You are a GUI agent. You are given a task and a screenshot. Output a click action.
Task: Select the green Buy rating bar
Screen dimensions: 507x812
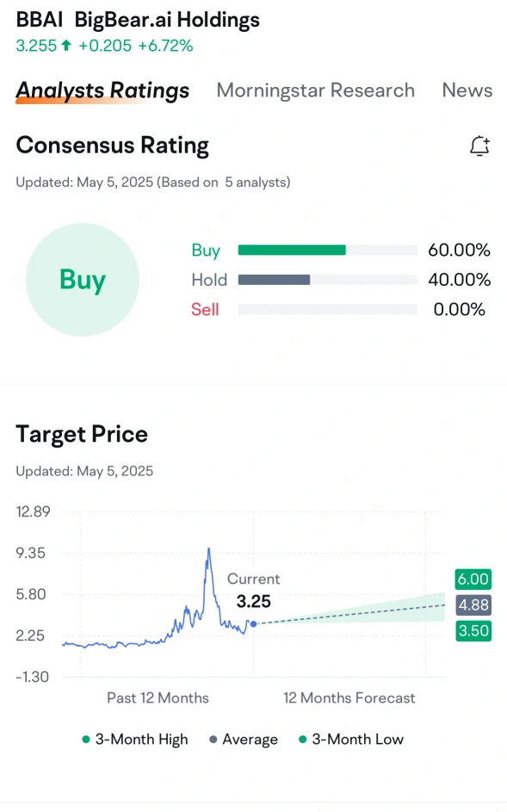[292, 250]
